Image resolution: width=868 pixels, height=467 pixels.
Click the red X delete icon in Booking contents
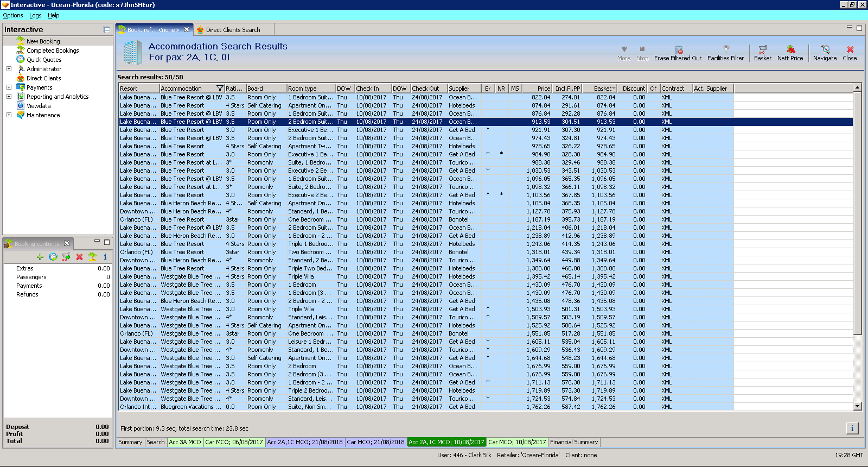pyautogui.click(x=79, y=257)
